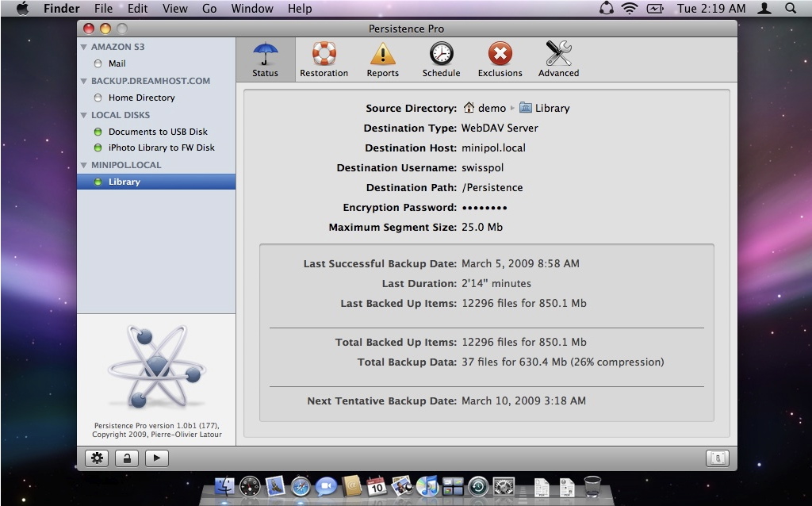Open the Window menu
Screen dimensions: 812x506
[252, 8]
